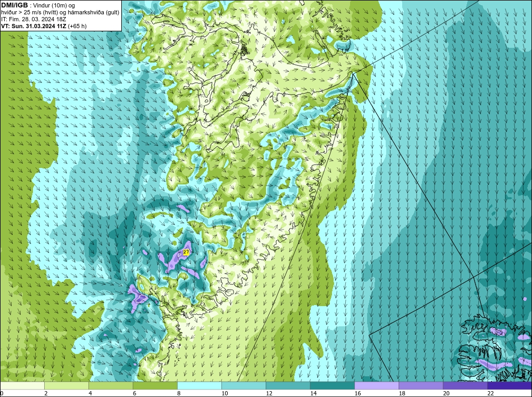532x397 pixels.
Task: Select the 4-6 m/s green legend swatch
Action: pos(111,386)
